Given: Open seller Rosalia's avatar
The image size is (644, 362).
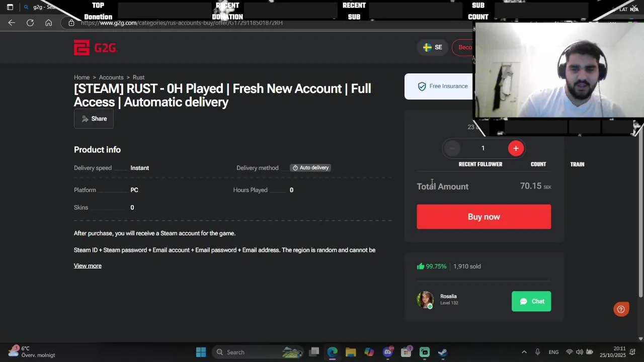Looking at the screenshot, I should point(425,300).
